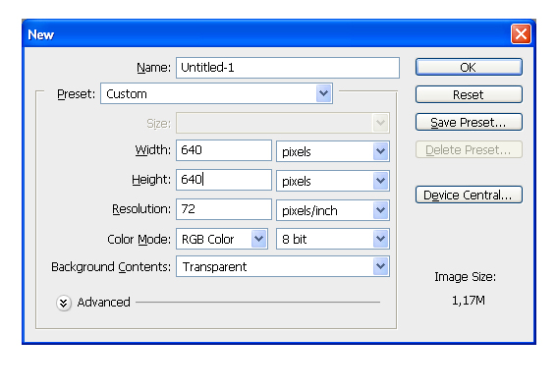Click the OK button
The height and width of the screenshot is (392, 557).
pyautogui.click(x=469, y=67)
